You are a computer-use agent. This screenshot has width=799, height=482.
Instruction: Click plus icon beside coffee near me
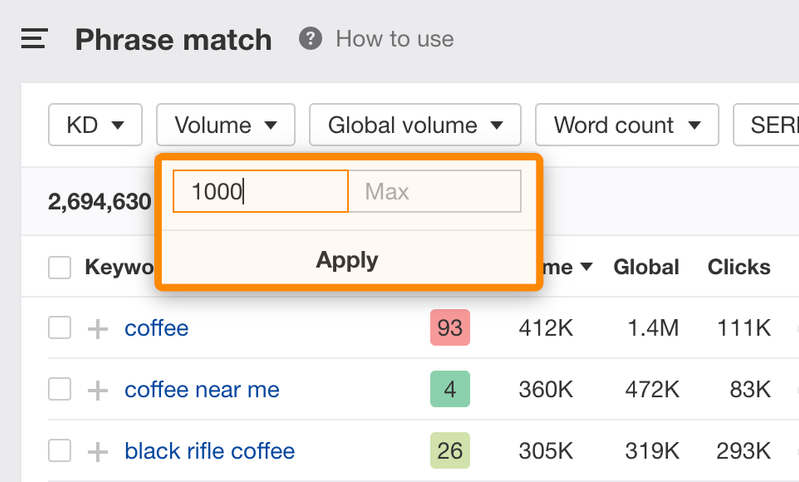97,390
